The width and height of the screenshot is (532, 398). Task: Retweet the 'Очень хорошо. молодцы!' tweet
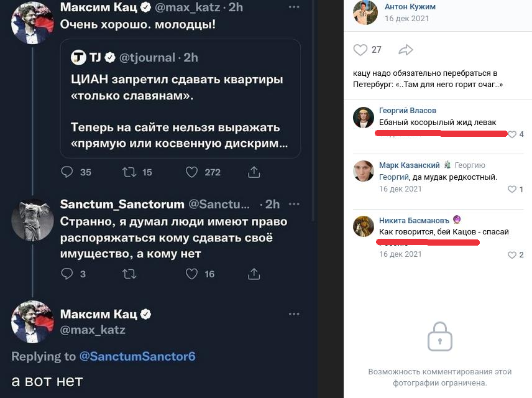point(129,172)
